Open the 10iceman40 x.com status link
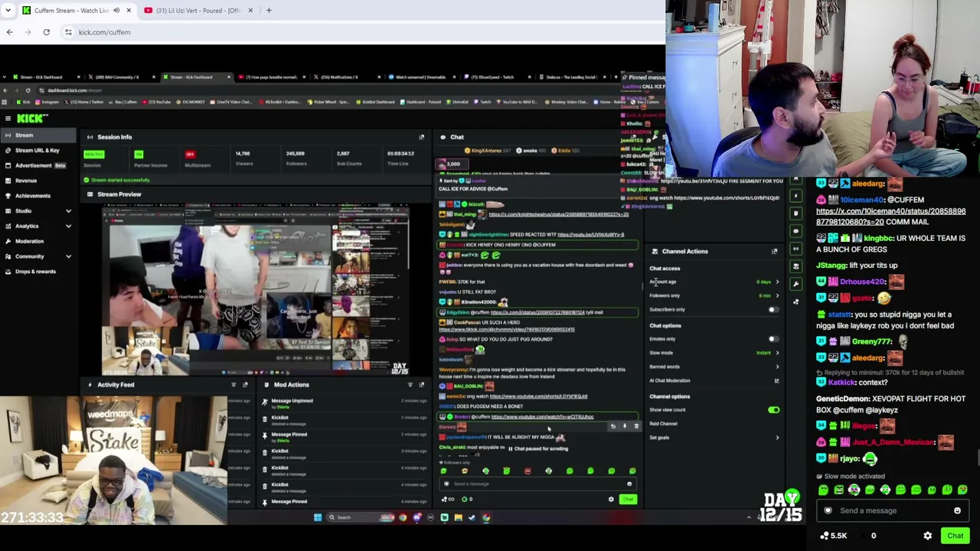Viewport: 980px width, 551px height. [890, 217]
